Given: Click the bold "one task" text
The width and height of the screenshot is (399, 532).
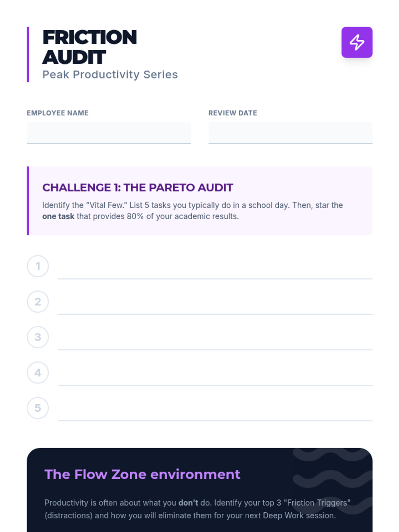Looking at the screenshot, I should coord(58,216).
